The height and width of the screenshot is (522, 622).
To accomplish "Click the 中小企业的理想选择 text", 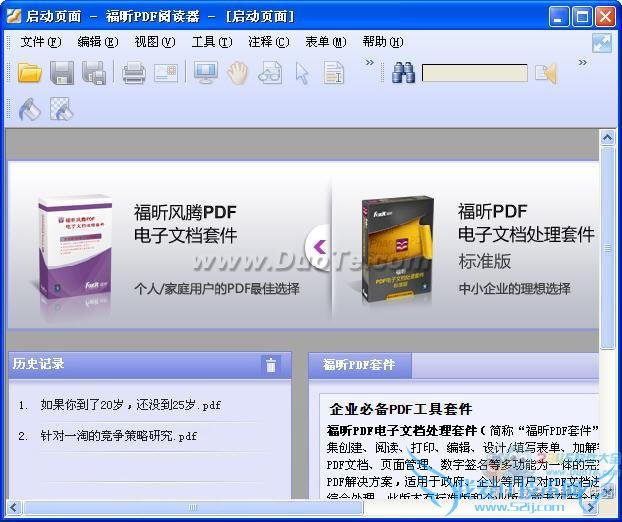I will point(514,288).
